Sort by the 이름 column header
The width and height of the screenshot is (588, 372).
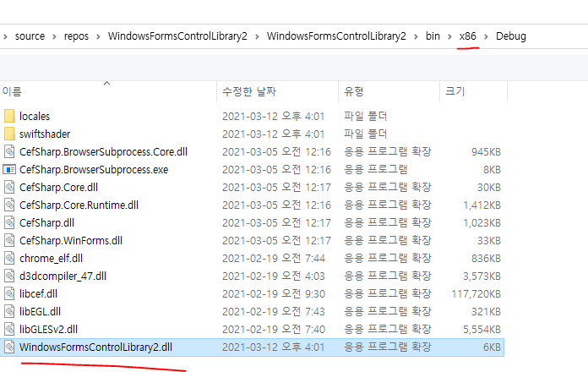pyautogui.click(x=108, y=91)
